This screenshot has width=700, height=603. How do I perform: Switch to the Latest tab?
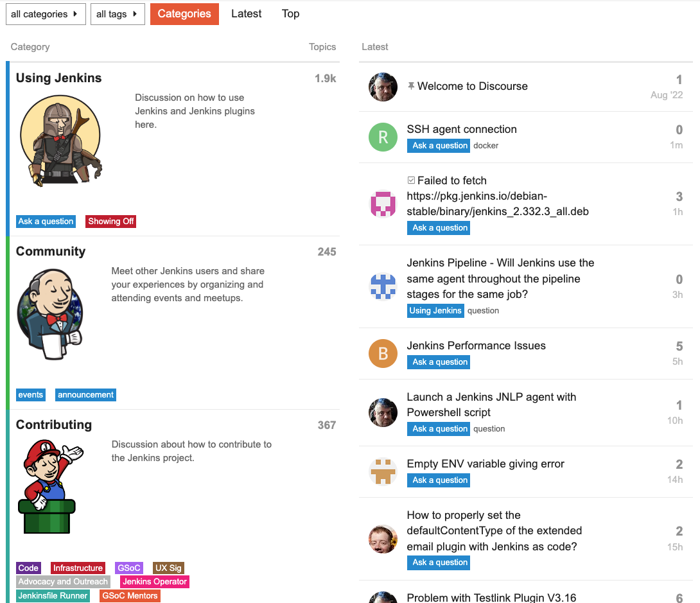point(246,14)
